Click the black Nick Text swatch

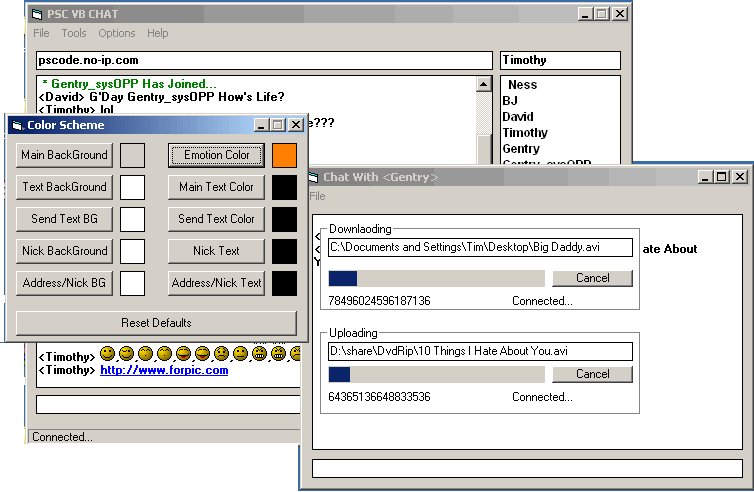pyautogui.click(x=284, y=251)
